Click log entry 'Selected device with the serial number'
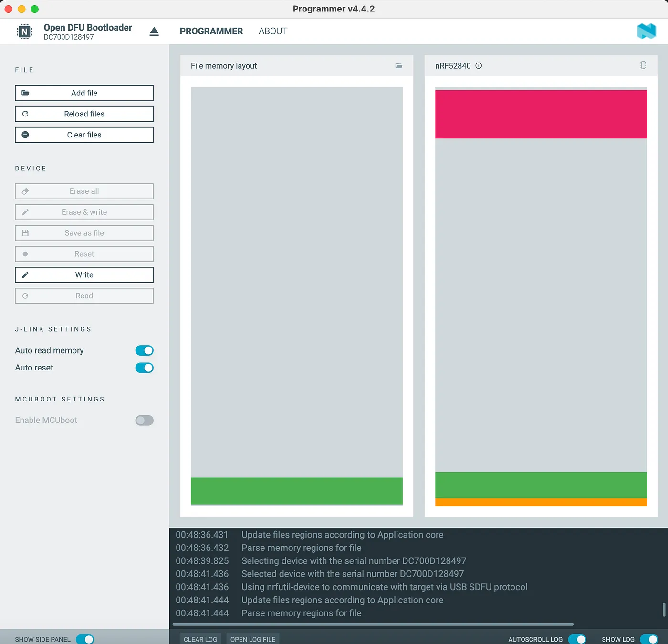 [x=320, y=574]
